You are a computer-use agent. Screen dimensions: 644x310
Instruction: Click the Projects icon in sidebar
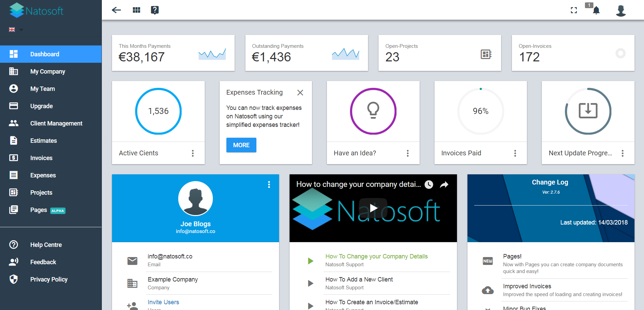14,192
